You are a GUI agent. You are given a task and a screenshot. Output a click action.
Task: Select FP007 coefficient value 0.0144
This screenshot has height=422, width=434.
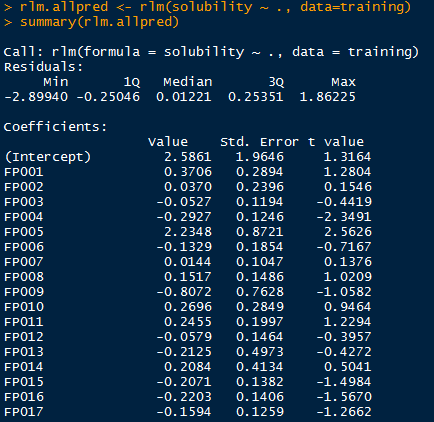point(188,262)
